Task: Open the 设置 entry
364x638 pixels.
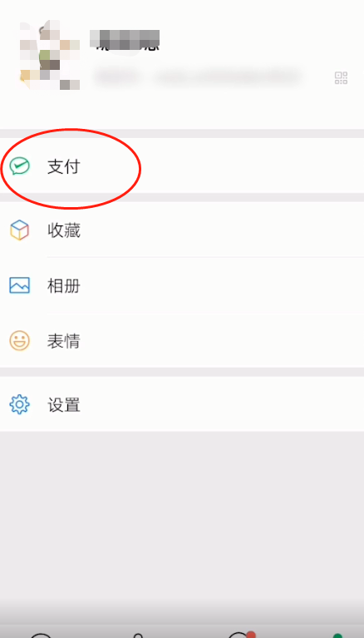Action: [x=64, y=405]
